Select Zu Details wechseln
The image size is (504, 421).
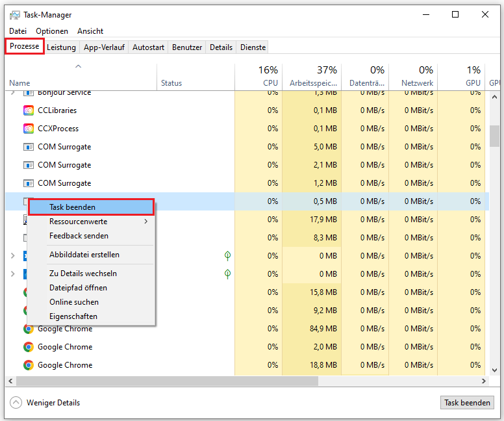pyautogui.click(x=92, y=274)
